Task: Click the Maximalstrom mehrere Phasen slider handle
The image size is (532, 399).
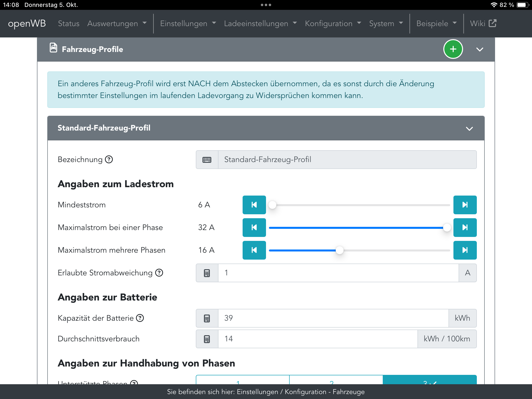Action: (x=339, y=250)
